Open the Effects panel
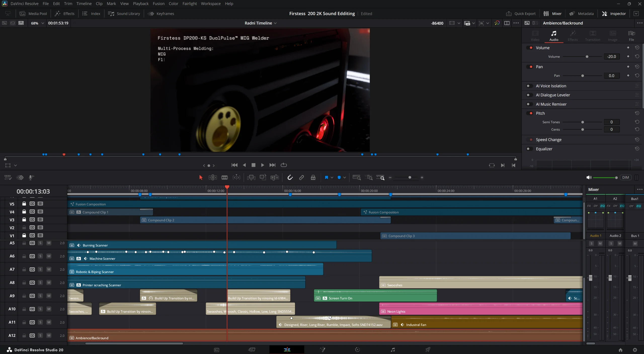Screen dimensions: 644x354 point(65,14)
